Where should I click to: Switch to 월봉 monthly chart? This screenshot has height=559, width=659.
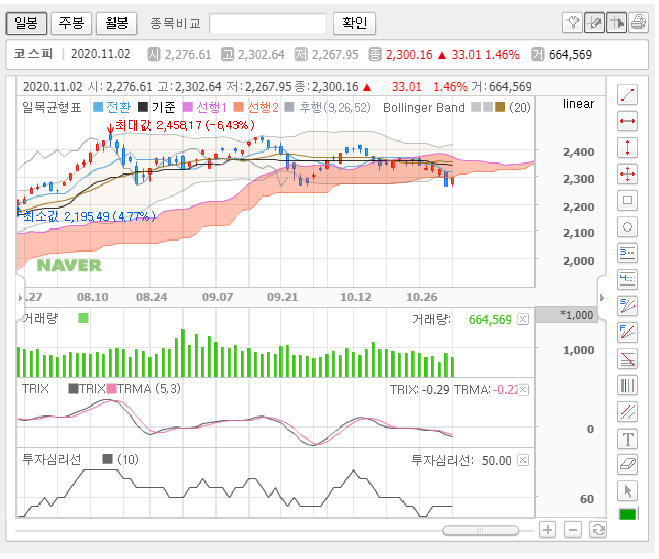[116, 23]
